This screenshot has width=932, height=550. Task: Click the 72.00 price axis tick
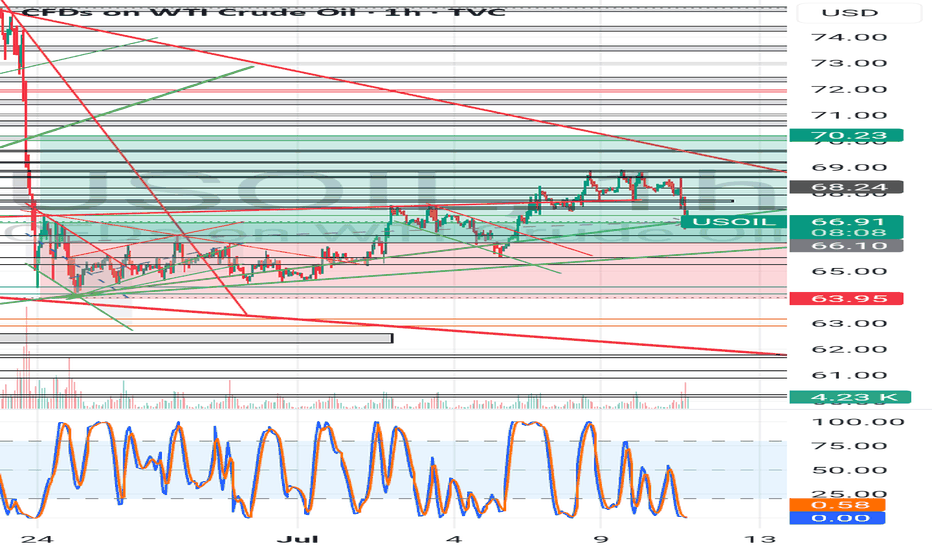coord(849,89)
